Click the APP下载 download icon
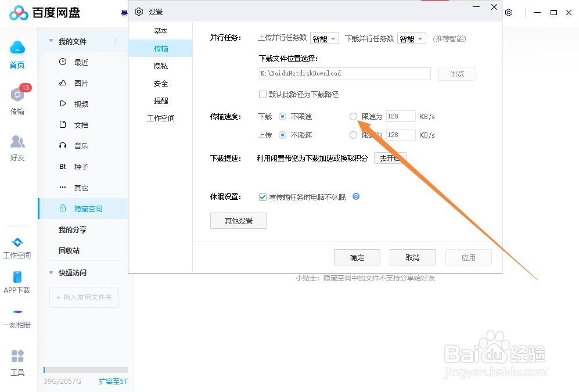This screenshot has width=579, height=392. (x=17, y=283)
